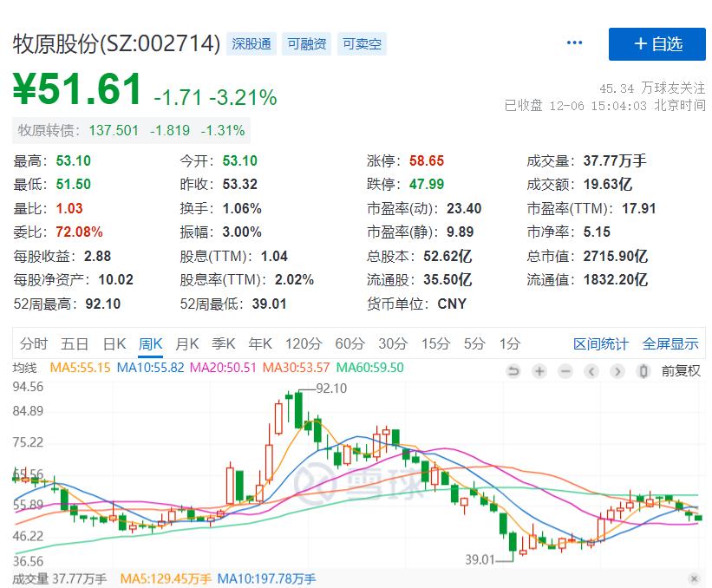
Task: Click the 市盈率(TTM) value 17.91
Action: point(639,208)
